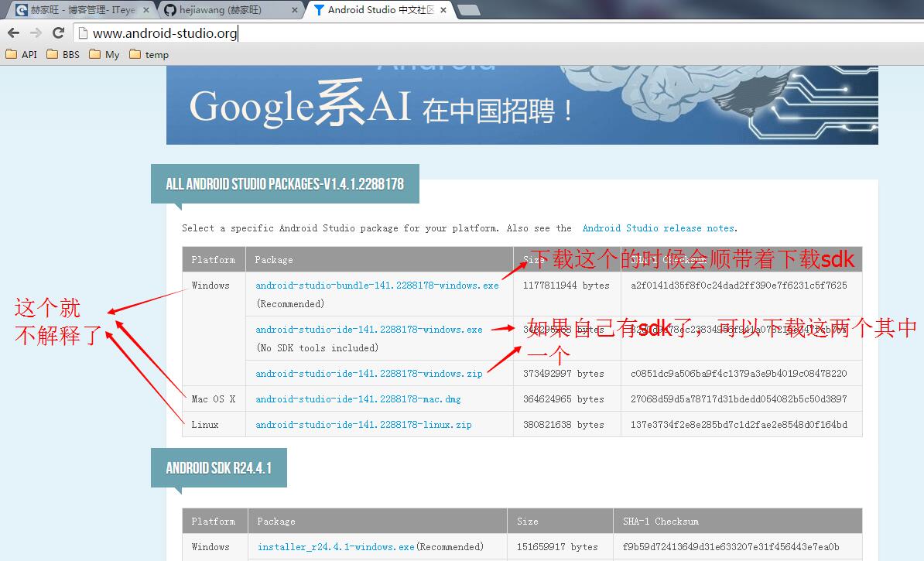The height and width of the screenshot is (561, 924).
Task: Open the API bookmarks folder
Action: pyautogui.click(x=21, y=55)
